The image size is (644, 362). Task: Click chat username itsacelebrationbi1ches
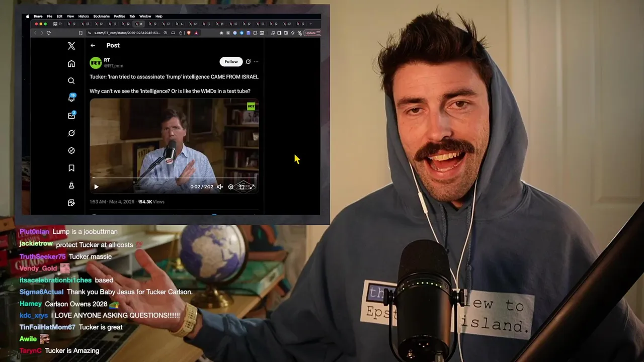pyautogui.click(x=55, y=280)
